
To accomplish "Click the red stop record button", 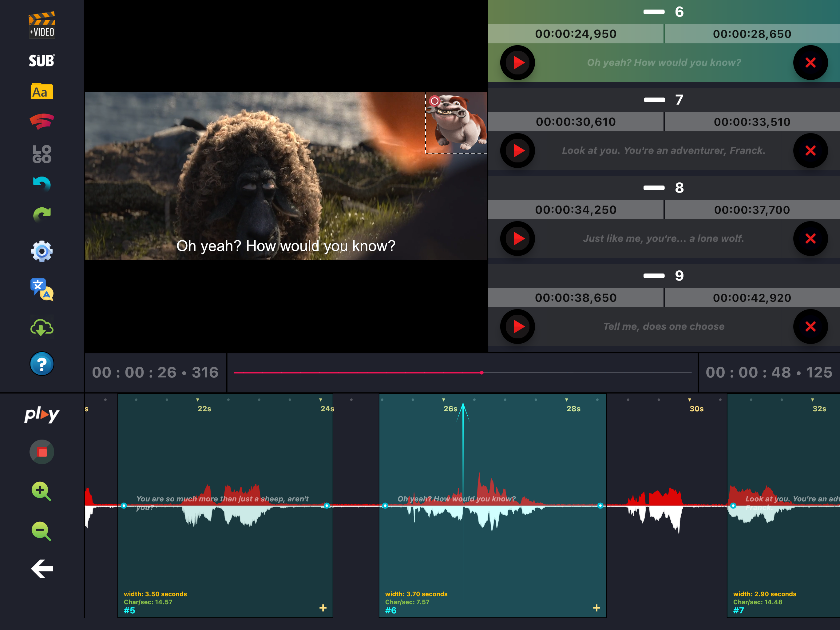I will click(42, 452).
